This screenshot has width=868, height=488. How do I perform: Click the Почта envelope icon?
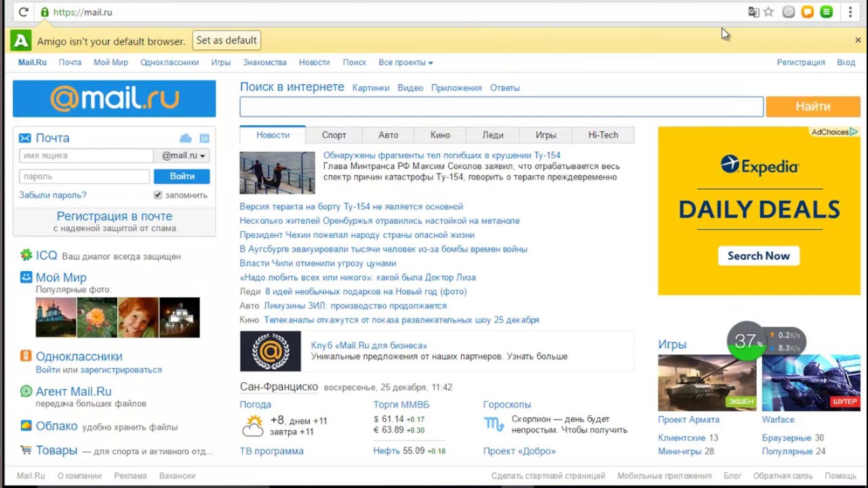25,138
